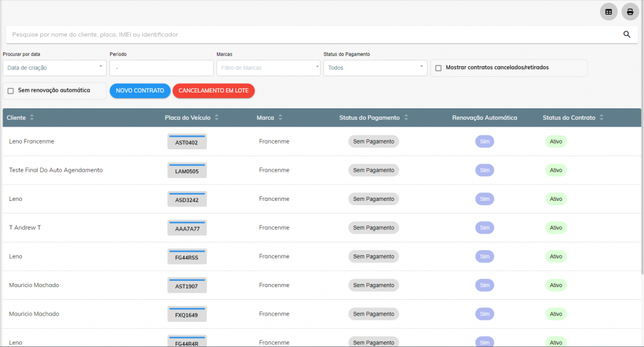This screenshot has width=644, height=347.
Task: Enable Mostrar contratos cancelados/retirados checkbox
Action: point(438,68)
